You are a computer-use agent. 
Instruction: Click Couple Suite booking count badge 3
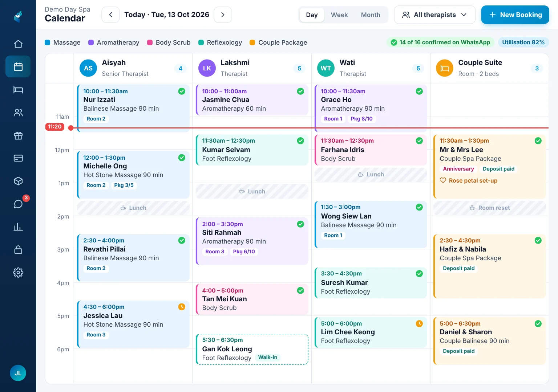click(537, 68)
